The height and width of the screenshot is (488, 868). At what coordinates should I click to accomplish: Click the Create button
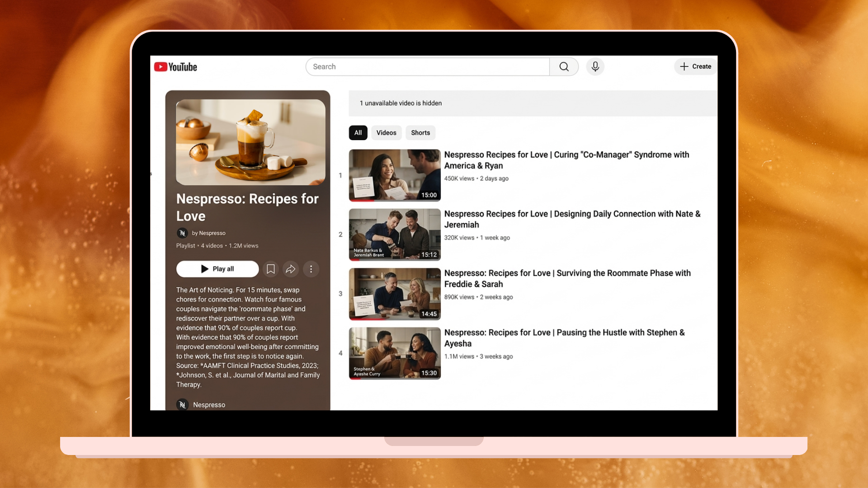(695, 66)
